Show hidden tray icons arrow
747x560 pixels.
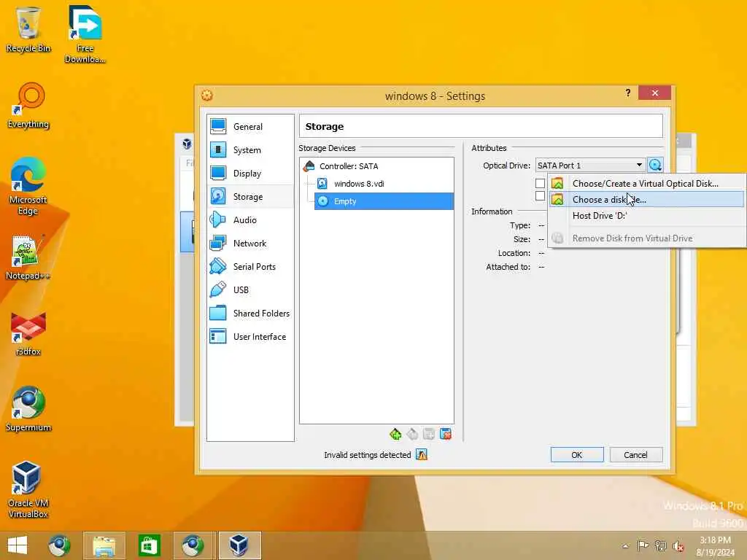625,546
